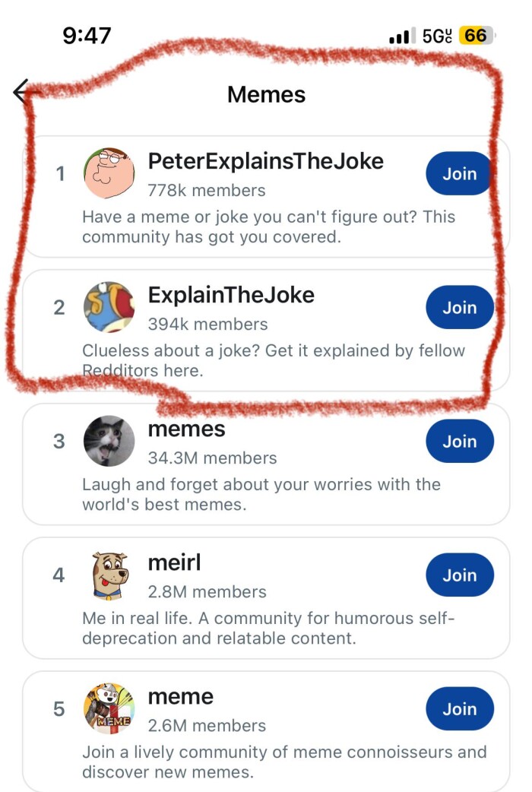Open the meme community avatar icon
The image size is (532, 792).
coord(109,708)
